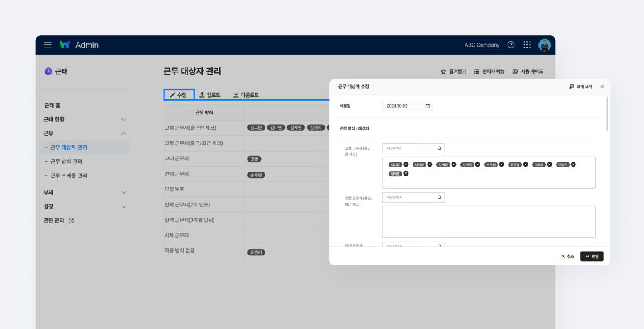Screen dimensions: 644x329
Task: Click search icon for 고정 근무제(출근만 체크)
Action: point(440,148)
